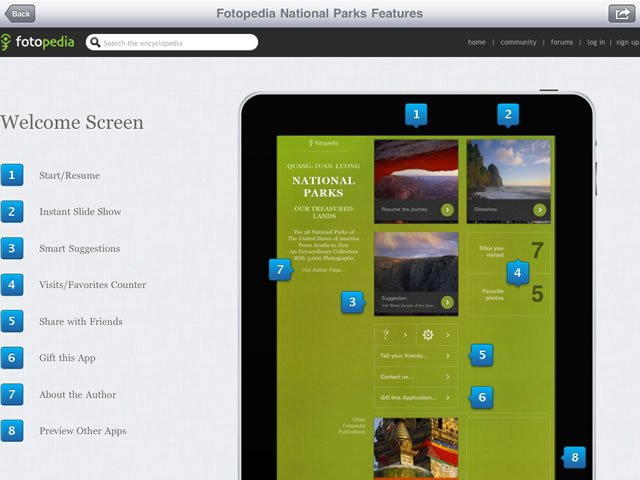640x480 pixels.
Task: Open the community link
Action: pos(518,42)
